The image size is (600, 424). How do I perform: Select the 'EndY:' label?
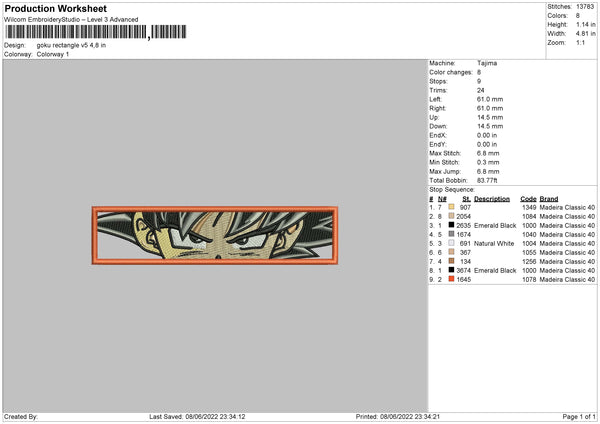(x=438, y=144)
